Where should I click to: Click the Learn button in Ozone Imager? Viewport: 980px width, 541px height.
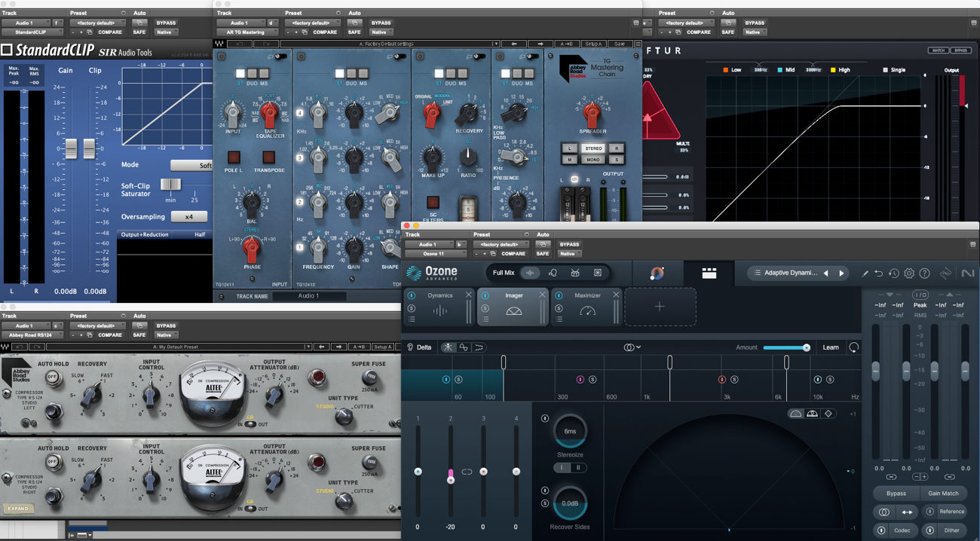click(x=831, y=347)
